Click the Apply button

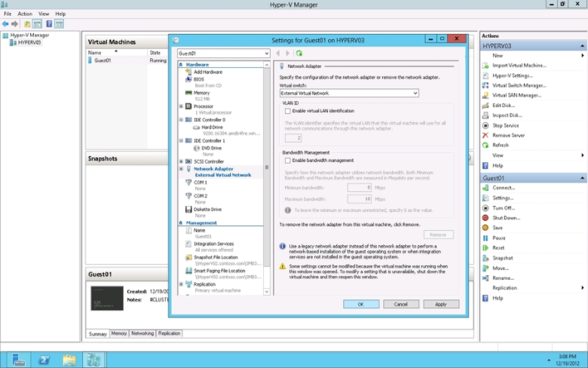(441, 304)
